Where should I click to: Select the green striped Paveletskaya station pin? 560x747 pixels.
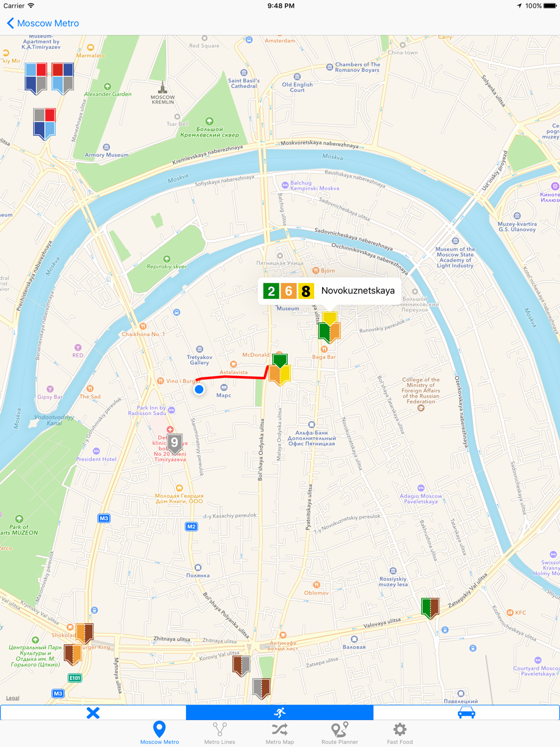[x=430, y=608]
